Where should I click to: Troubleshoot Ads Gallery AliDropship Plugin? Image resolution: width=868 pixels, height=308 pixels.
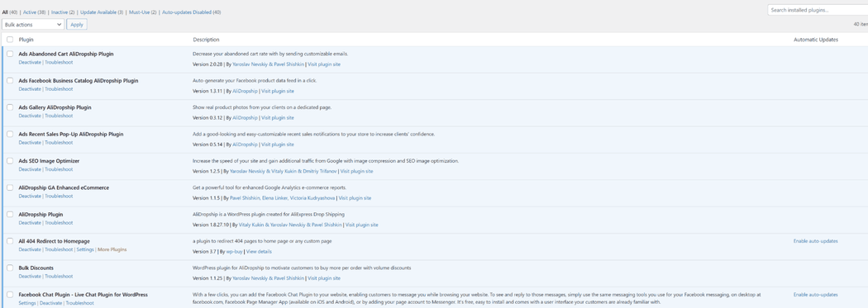coord(59,116)
